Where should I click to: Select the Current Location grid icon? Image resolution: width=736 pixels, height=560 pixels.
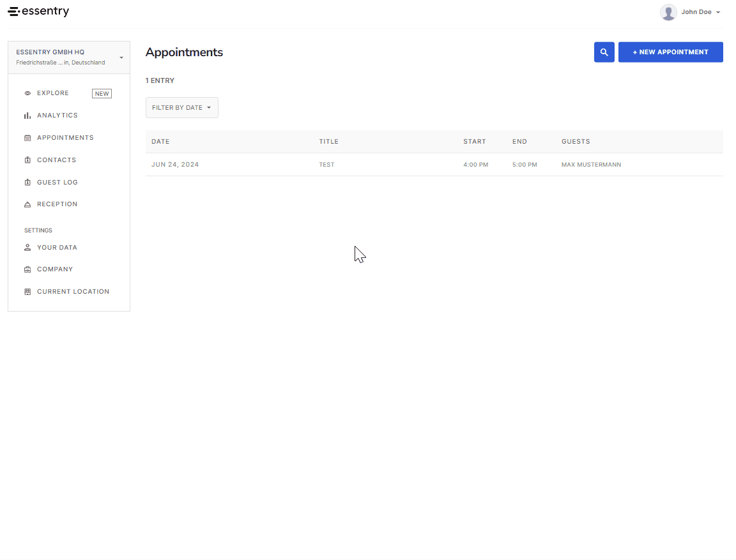coord(27,291)
